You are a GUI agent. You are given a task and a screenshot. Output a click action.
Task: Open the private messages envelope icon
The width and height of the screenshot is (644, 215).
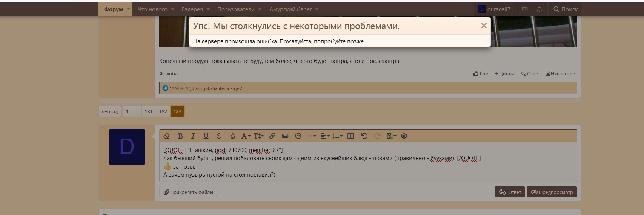[524, 9]
